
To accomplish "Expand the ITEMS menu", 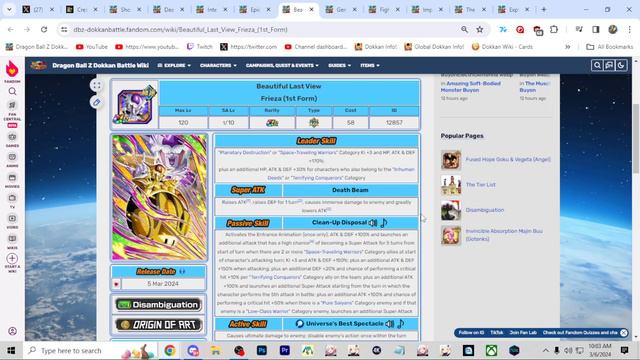I will click(370, 65).
